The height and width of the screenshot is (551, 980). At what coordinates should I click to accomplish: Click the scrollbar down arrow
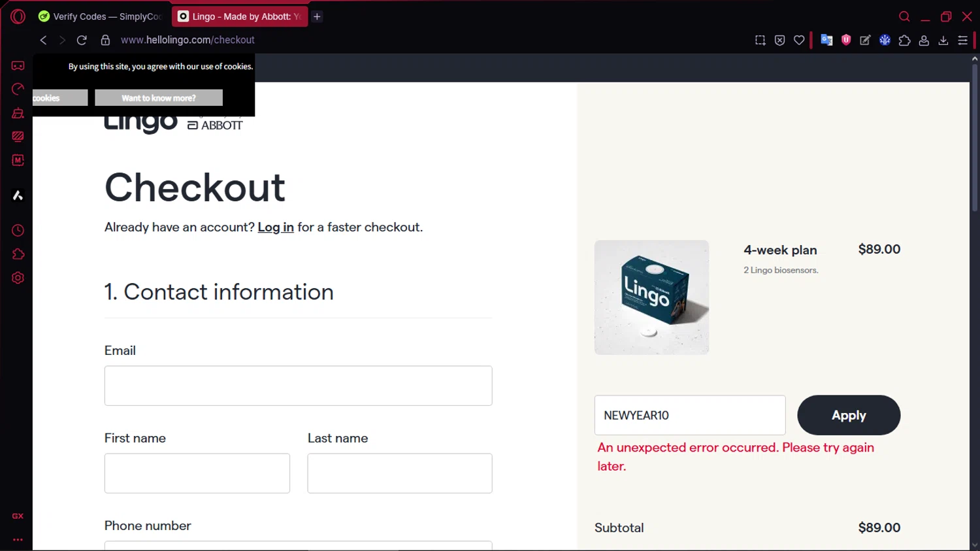[x=975, y=544]
